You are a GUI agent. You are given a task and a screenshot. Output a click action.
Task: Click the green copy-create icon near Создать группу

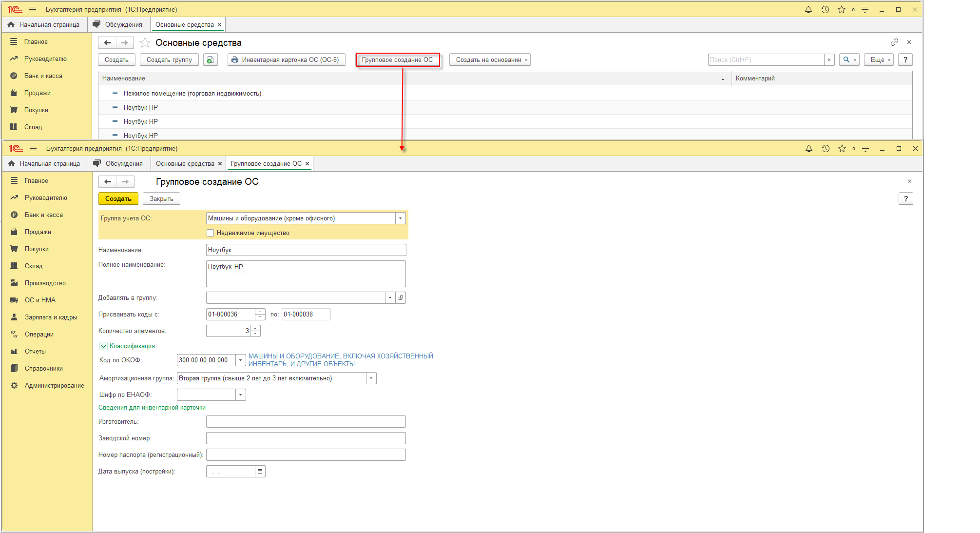point(210,60)
